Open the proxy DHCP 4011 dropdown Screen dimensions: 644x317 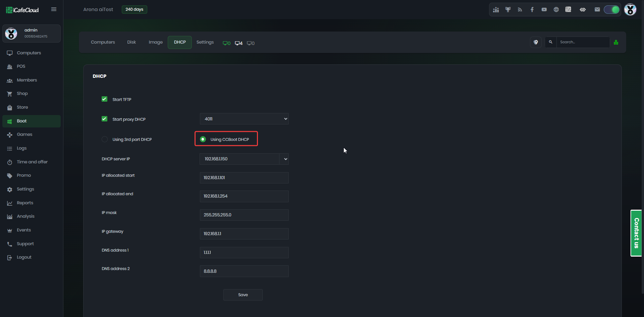pos(244,119)
